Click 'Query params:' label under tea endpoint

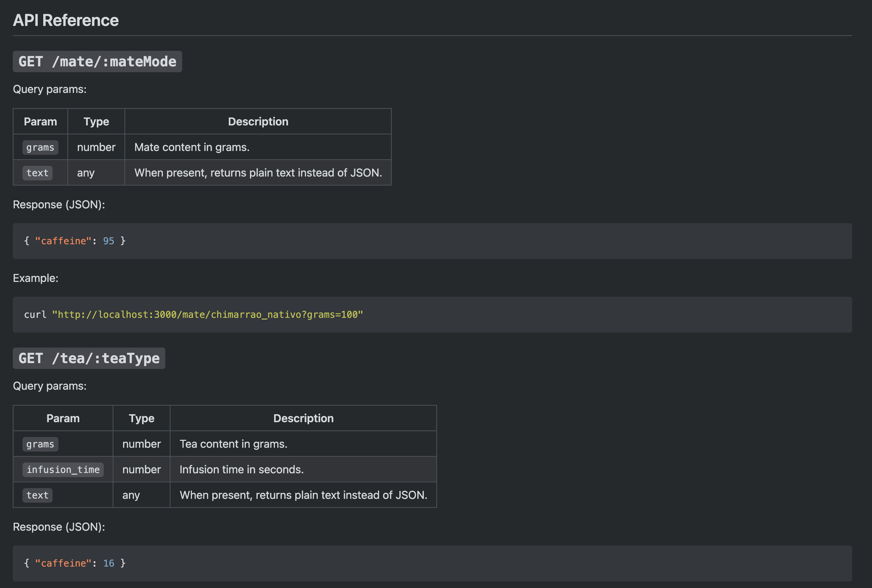click(50, 386)
